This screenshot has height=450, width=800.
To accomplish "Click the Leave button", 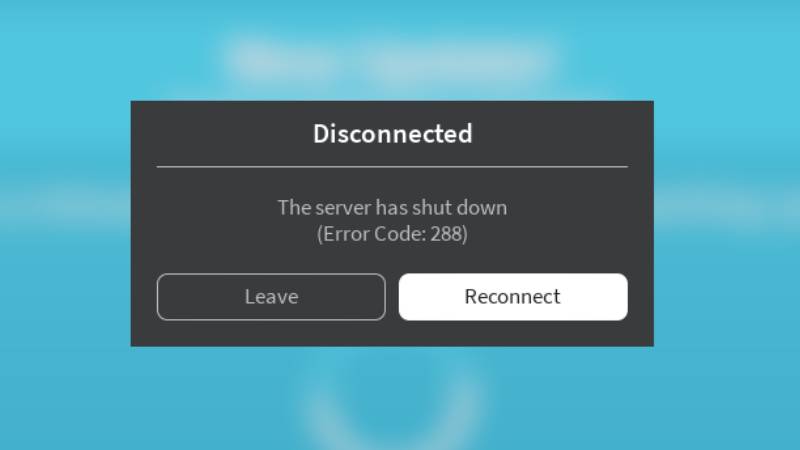I will tap(271, 297).
